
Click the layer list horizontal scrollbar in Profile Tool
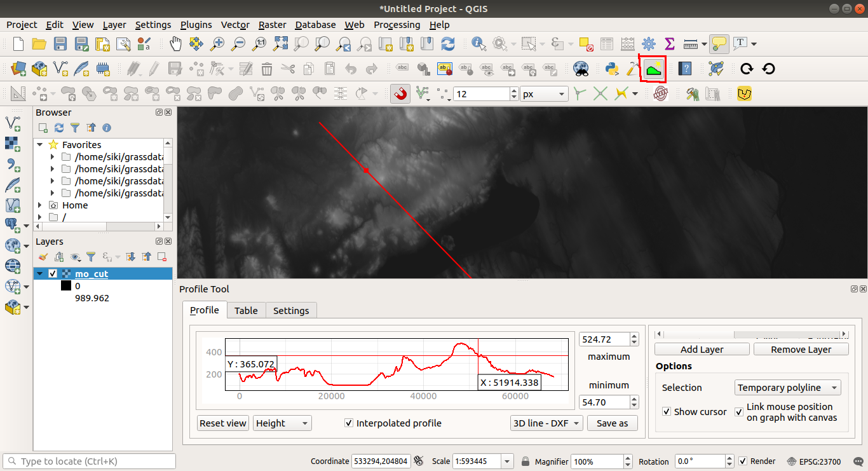pos(751,334)
